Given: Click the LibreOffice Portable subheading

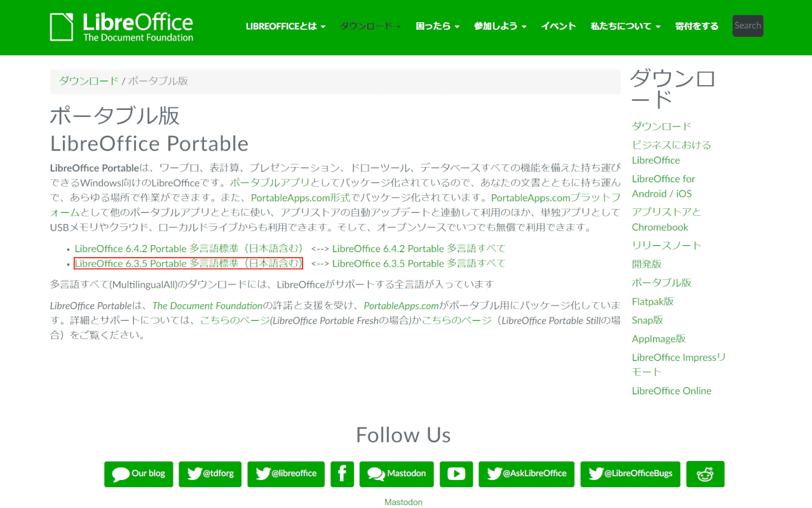Looking at the screenshot, I should point(149,143).
